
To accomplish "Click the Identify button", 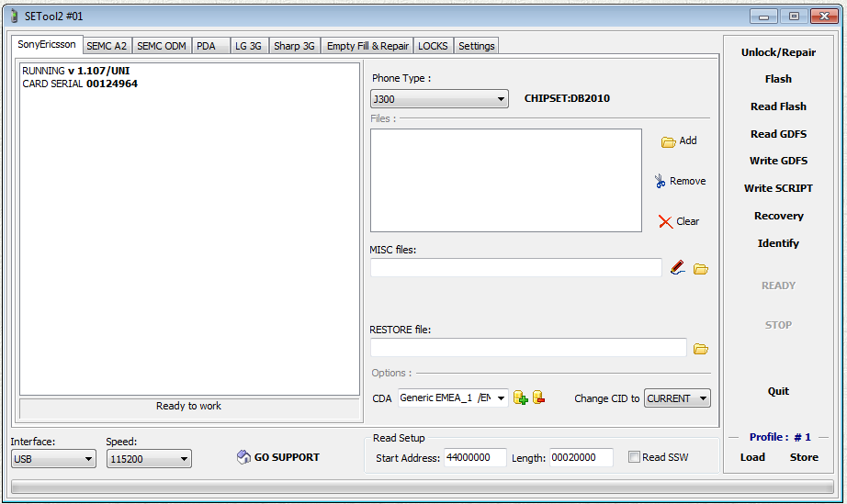I will point(778,243).
